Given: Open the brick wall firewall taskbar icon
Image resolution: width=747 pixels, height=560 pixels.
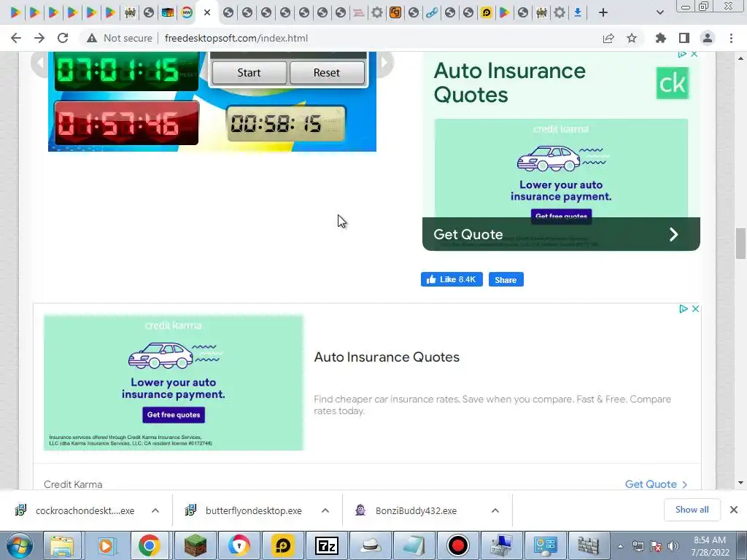Looking at the screenshot, I should 589,545.
